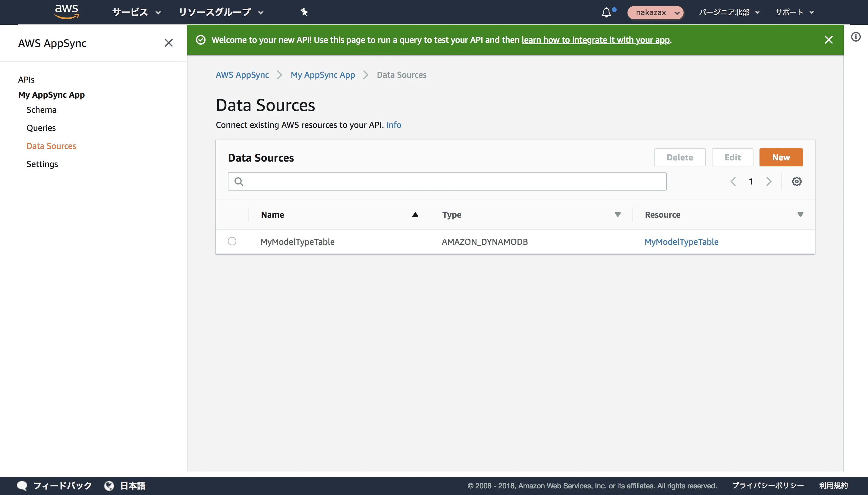Go to next page of data sources
Image resolution: width=868 pixels, height=495 pixels.
tap(769, 181)
